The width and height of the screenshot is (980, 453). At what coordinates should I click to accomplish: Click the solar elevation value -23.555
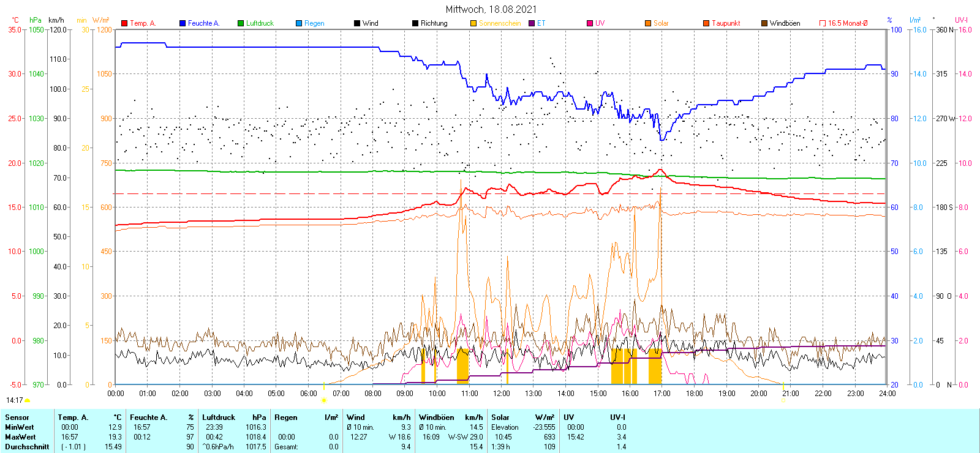tap(544, 427)
